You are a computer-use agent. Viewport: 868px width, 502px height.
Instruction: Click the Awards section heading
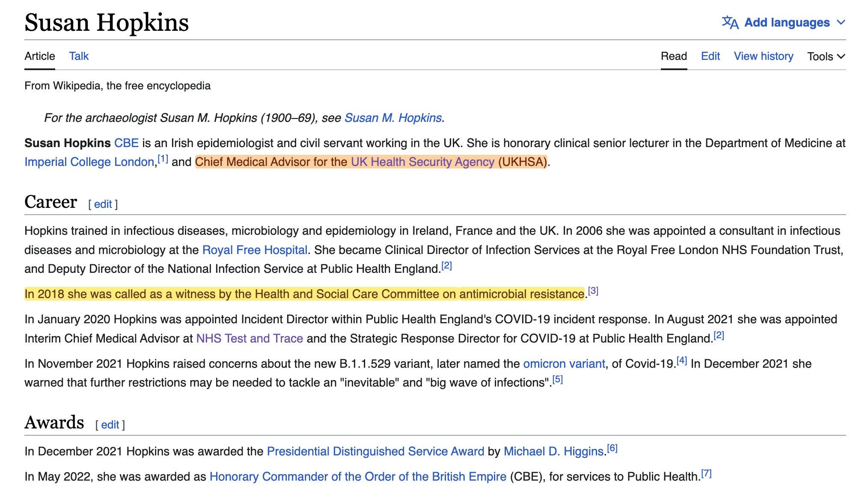point(54,422)
